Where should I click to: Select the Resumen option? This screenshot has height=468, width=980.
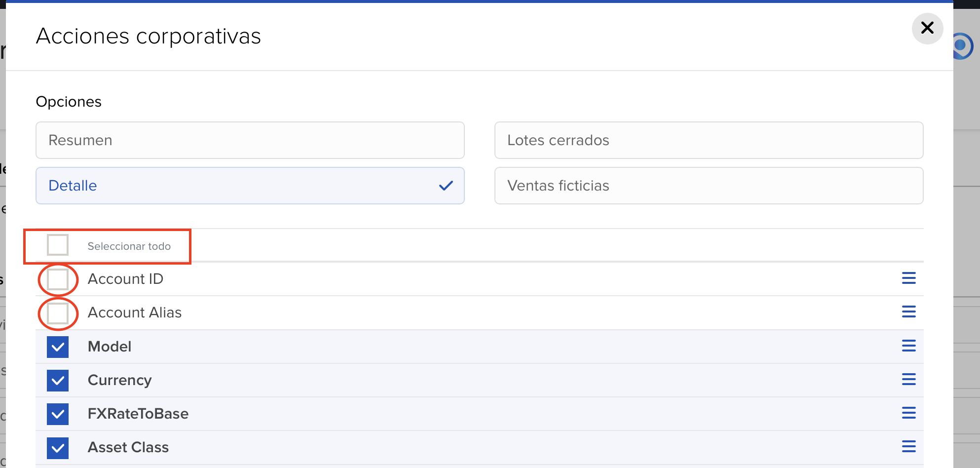coord(250,140)
